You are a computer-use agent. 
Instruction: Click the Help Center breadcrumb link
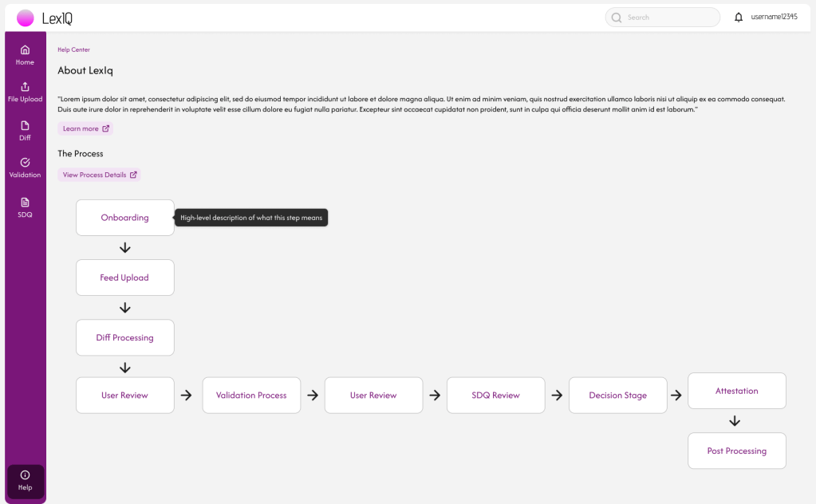click(x=73, y=49)
